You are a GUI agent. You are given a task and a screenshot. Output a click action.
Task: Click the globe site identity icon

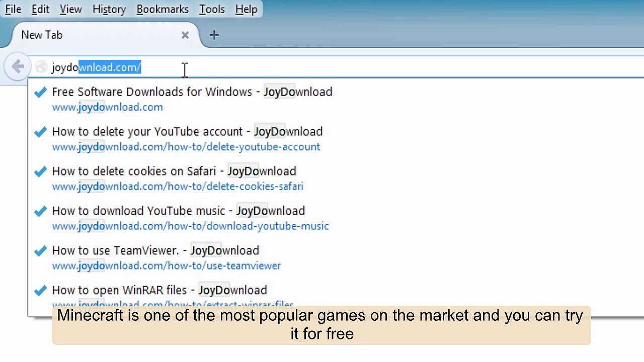point(41,67)
